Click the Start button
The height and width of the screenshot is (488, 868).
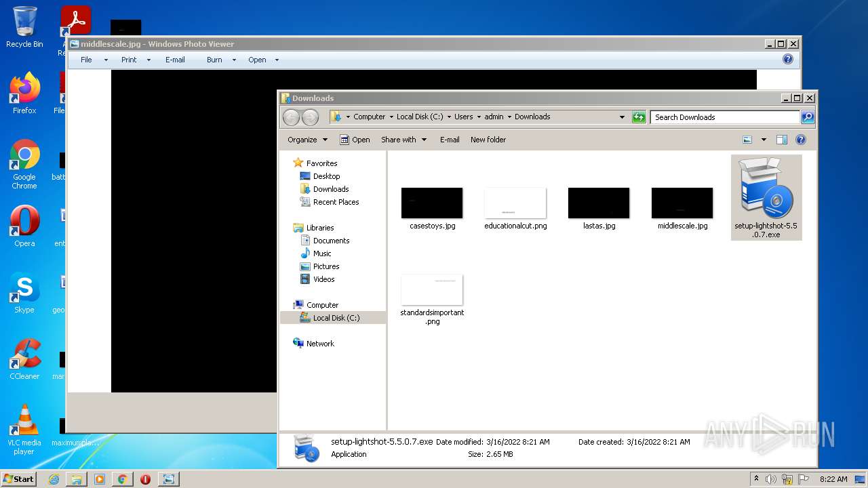click(19, 479)
